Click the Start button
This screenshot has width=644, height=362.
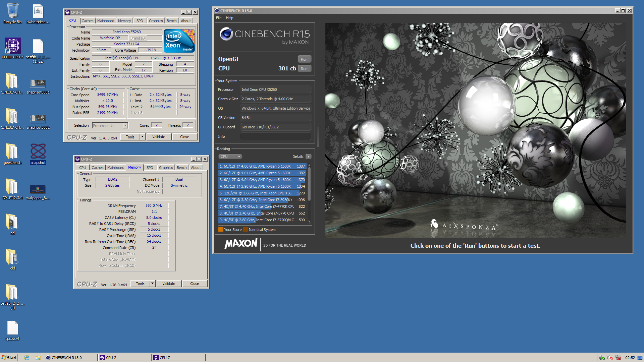[9, 358]
